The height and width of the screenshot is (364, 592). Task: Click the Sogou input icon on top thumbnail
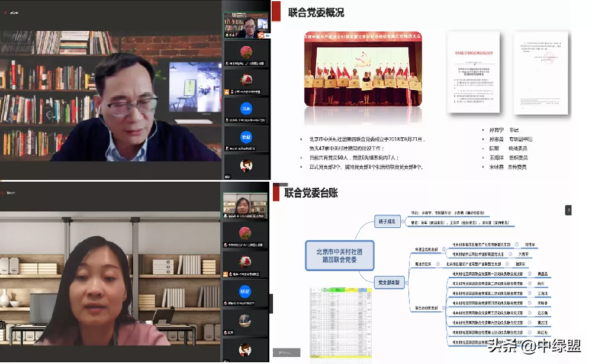(261, 35)
